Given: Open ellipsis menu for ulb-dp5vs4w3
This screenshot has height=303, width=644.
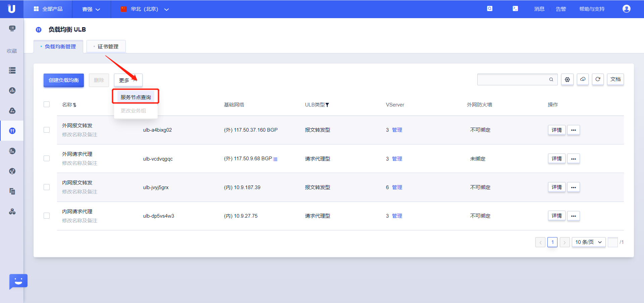Looking at the screenshot, I should 574,216.
